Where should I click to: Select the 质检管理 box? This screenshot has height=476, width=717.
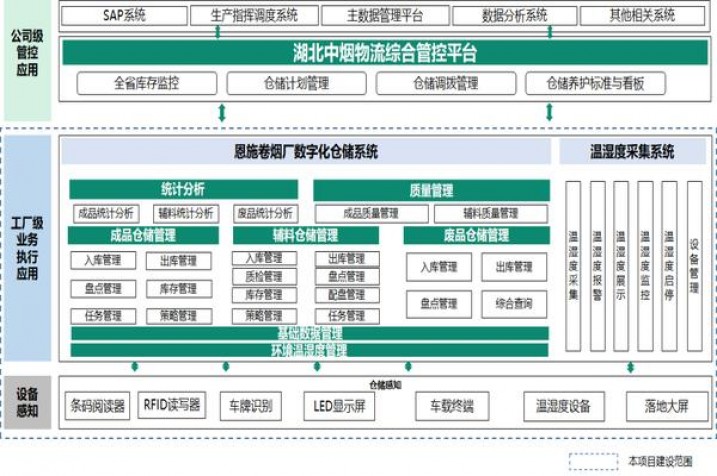click(x=264, y=276)
